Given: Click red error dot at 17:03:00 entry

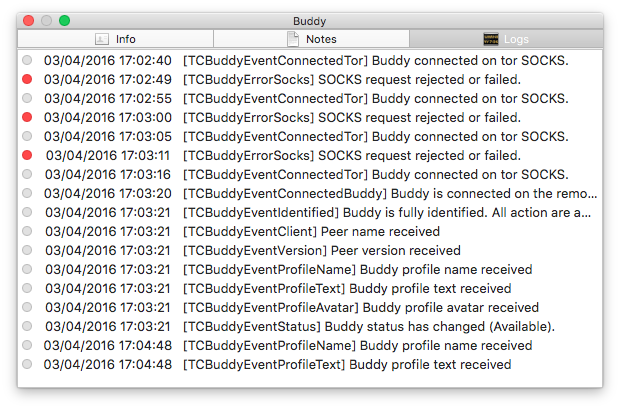Looking at the screenshot, I should pyautogui.click(x=27, y=117).
